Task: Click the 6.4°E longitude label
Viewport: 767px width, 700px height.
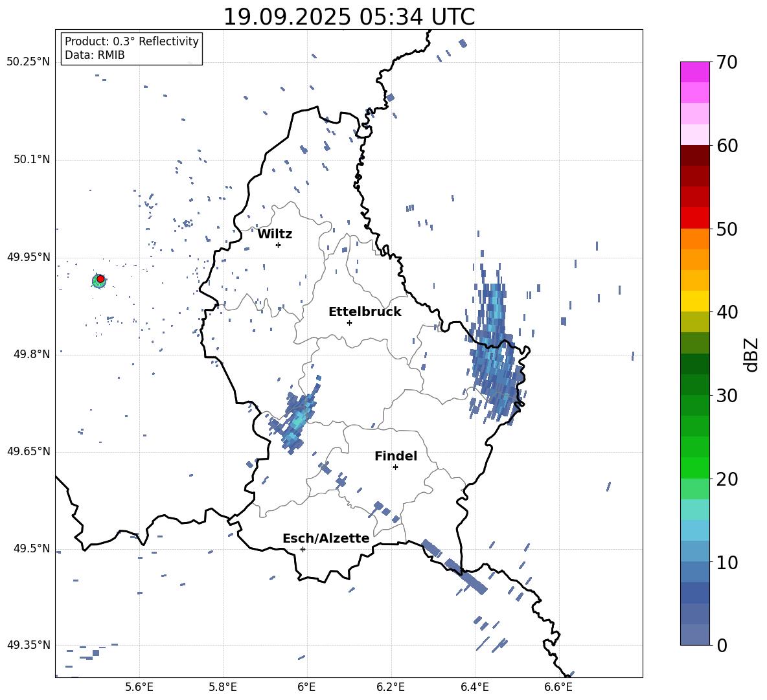Action: click(474, 687)
